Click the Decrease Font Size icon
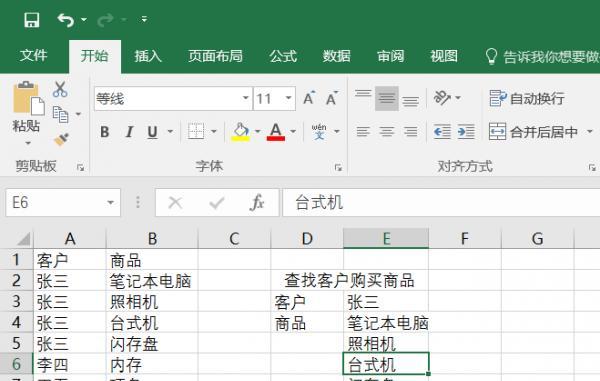 [x=332, y=98]
